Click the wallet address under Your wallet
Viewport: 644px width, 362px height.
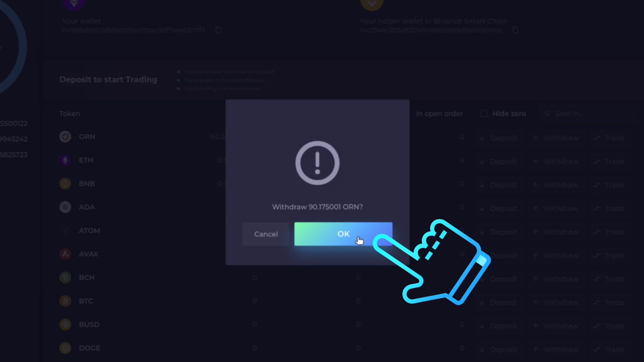tap(134, 30)
